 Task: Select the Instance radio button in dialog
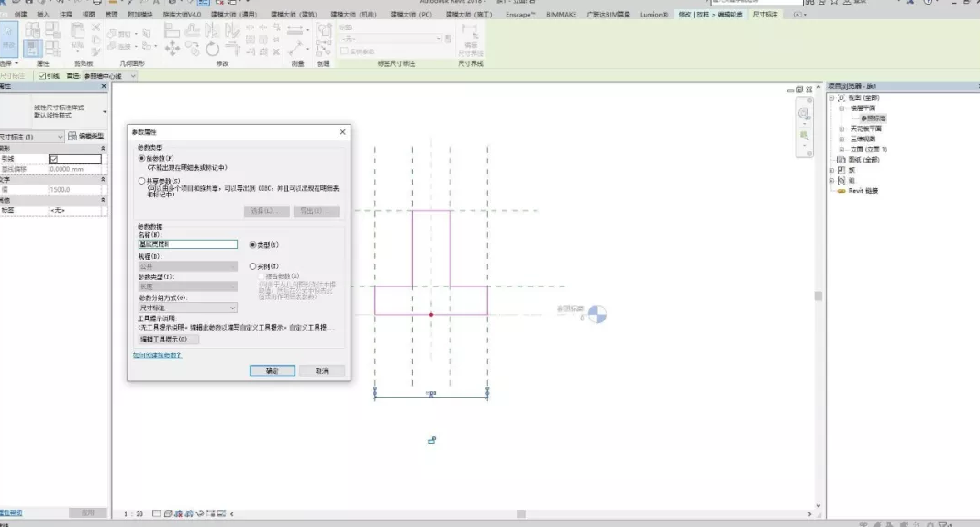252,266
